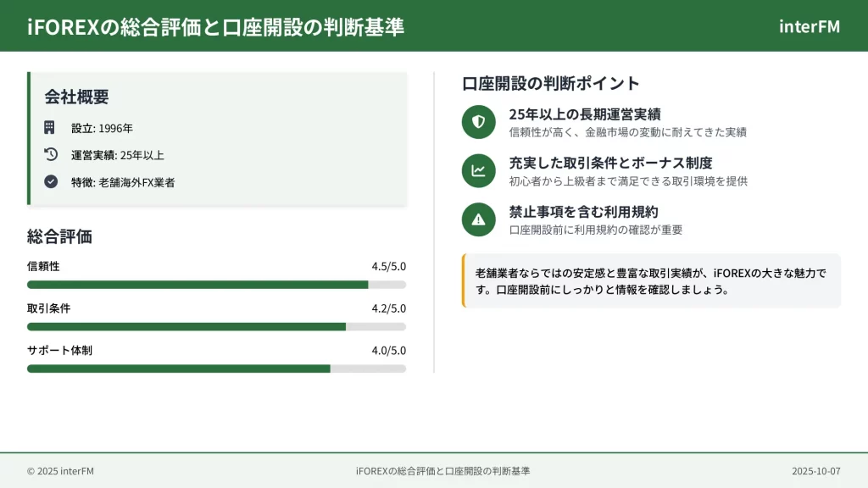Click the warning triangle icon for 禁止事項
Image resolution: width=868 pixels, height=488 pixels.
pos(478,219)
